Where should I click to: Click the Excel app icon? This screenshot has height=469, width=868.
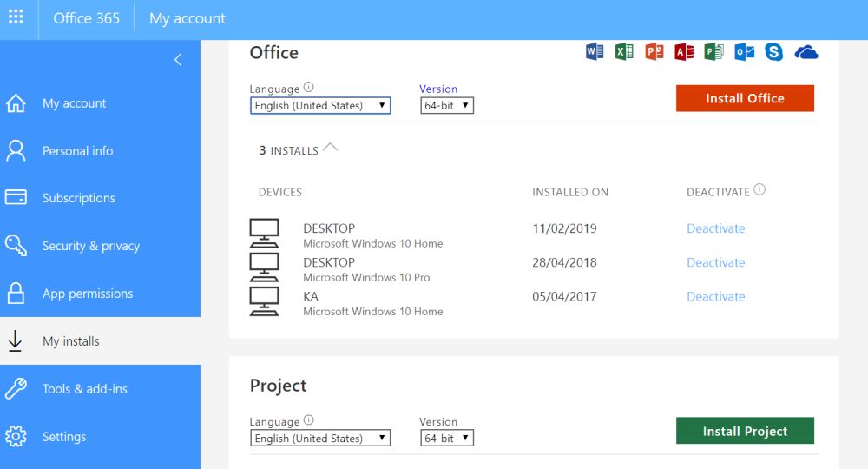(624, 52)
